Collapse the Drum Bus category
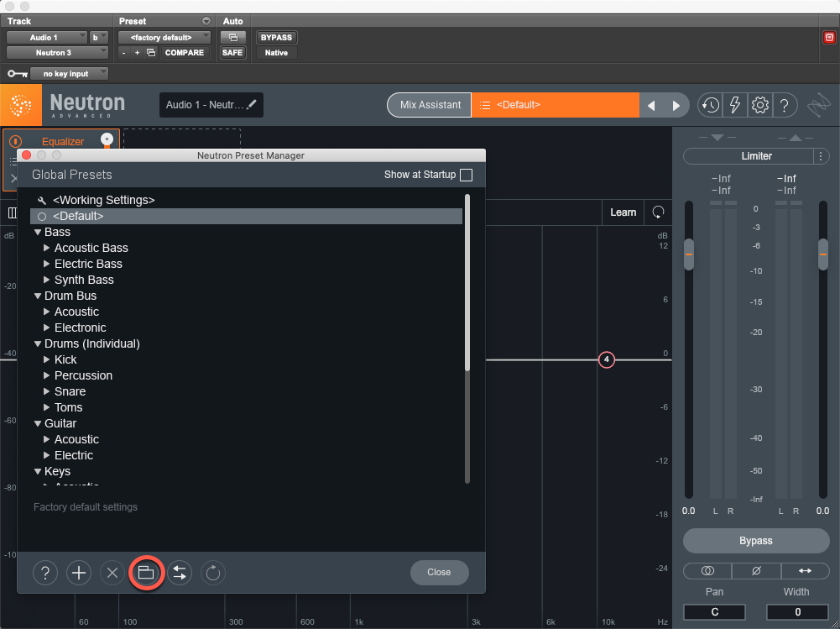The width and height of the screenshot is (840, 629). [x=38, y=296]
